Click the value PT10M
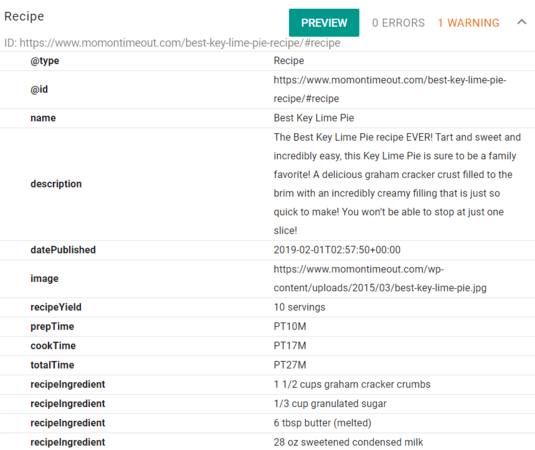Viewport: 535px width, 450px height. pyautogui.click(x=290, y=326)
